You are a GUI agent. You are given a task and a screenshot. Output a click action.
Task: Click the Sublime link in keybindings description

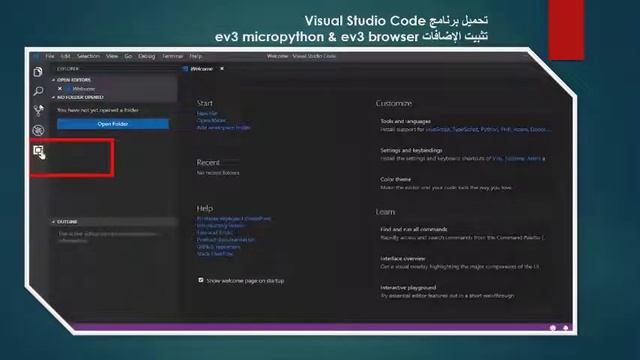coord(515,158)
